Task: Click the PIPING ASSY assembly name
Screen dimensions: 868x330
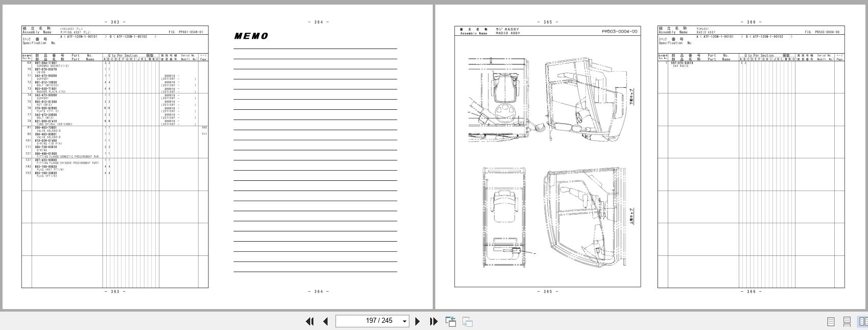Action: tap(76, 32)
